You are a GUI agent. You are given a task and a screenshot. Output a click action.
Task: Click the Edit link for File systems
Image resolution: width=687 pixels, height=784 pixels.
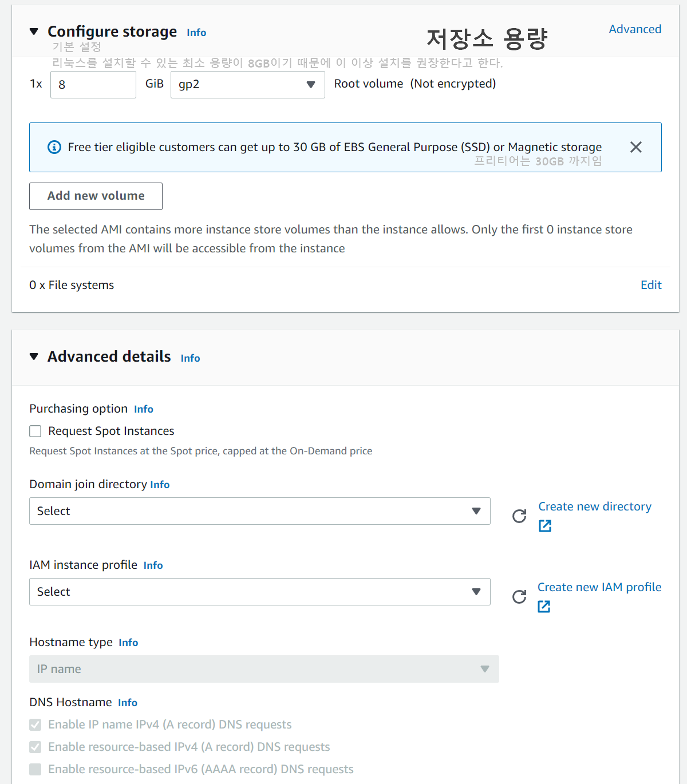point(651,285)
